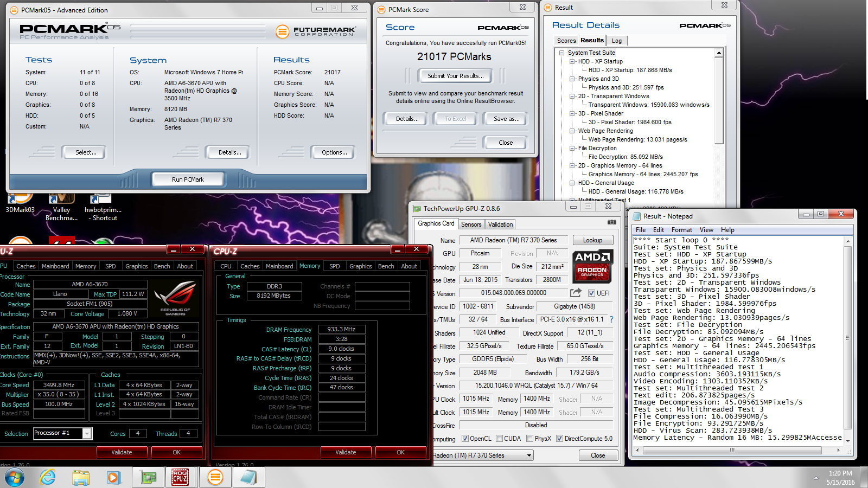Click Save as... in PCMark Score
Viewport: 868px width, 488px height.
[506, 119]
